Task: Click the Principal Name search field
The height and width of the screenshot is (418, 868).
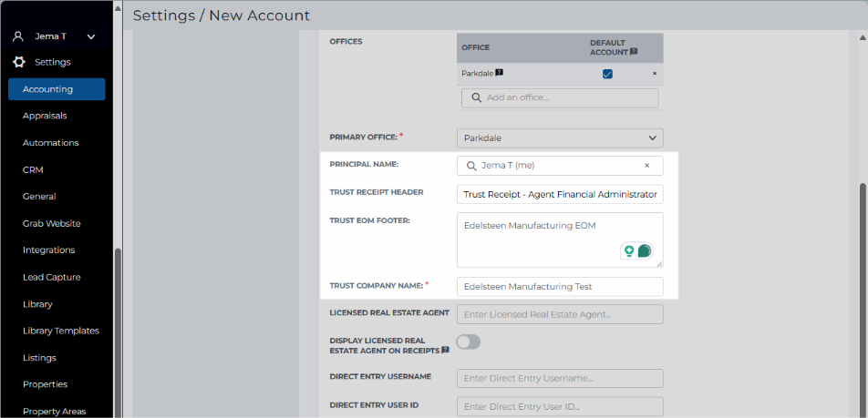Action: tap(560, 166)
